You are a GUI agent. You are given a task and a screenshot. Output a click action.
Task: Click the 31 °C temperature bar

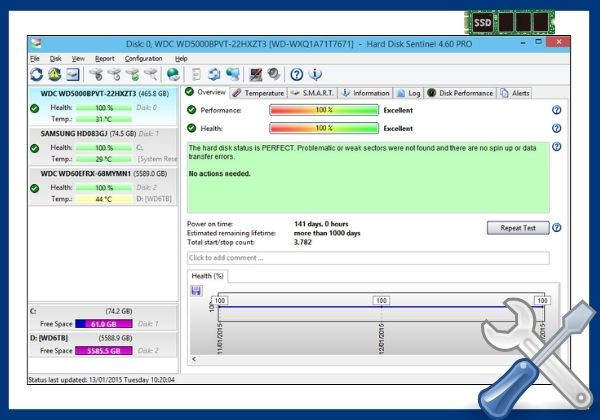coord(104,119)
